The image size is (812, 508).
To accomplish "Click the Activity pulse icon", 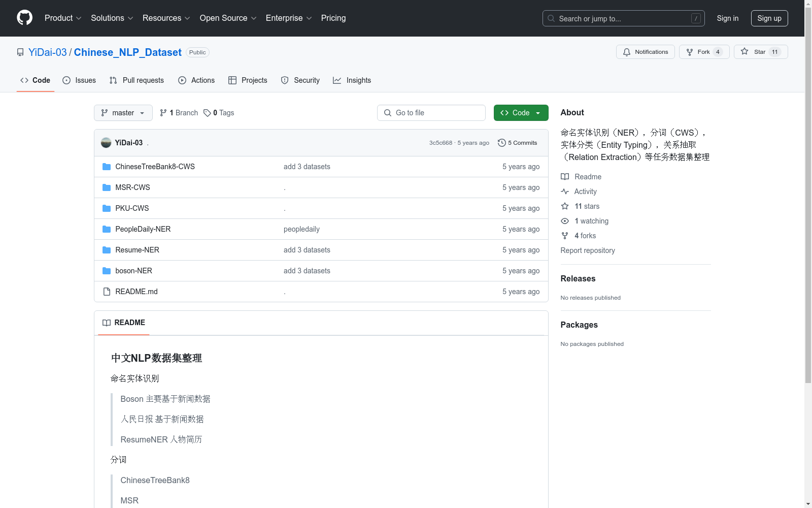I will tap(565, 192).
